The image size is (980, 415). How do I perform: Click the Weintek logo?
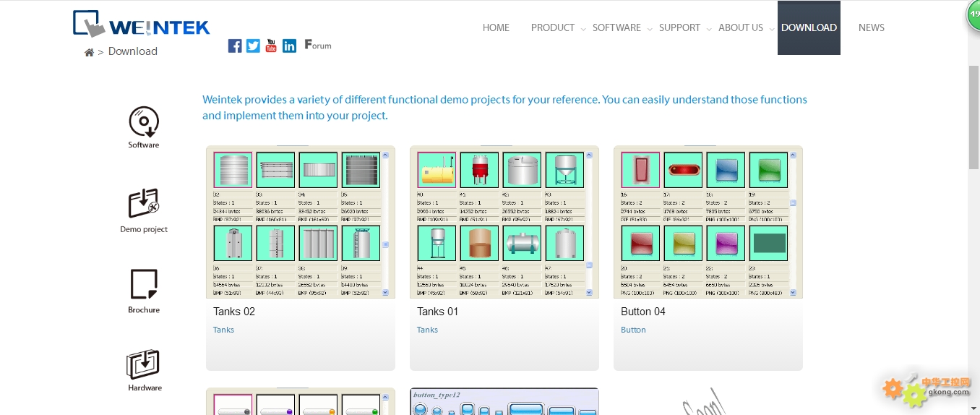tap(142, 25)
